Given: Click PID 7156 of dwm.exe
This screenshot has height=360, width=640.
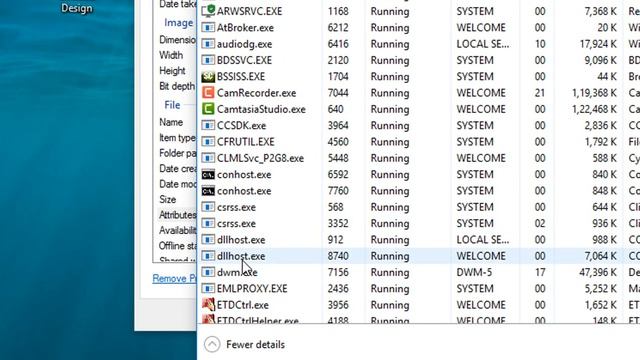Looking at the screenshot, I should click(x=338, y=273).
